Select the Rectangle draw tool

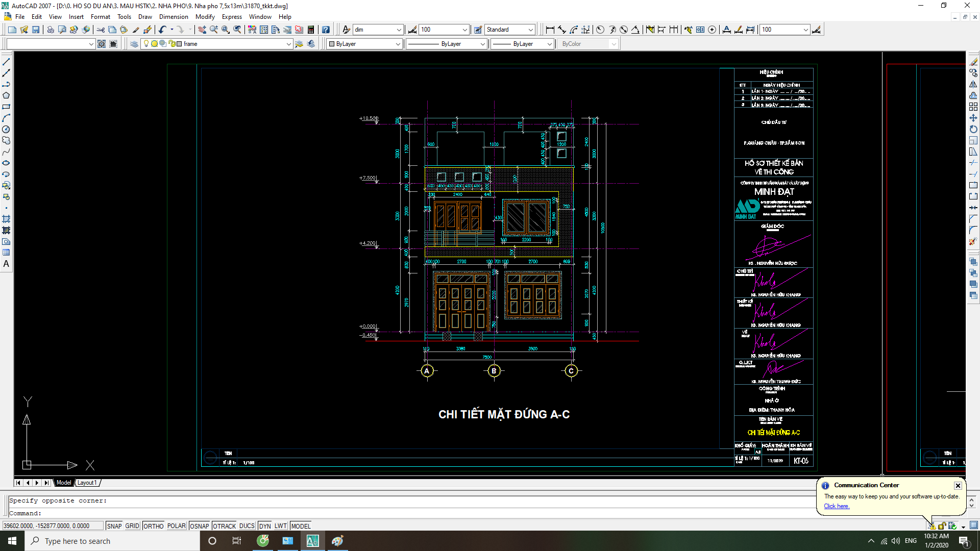(x=6, y=107)
